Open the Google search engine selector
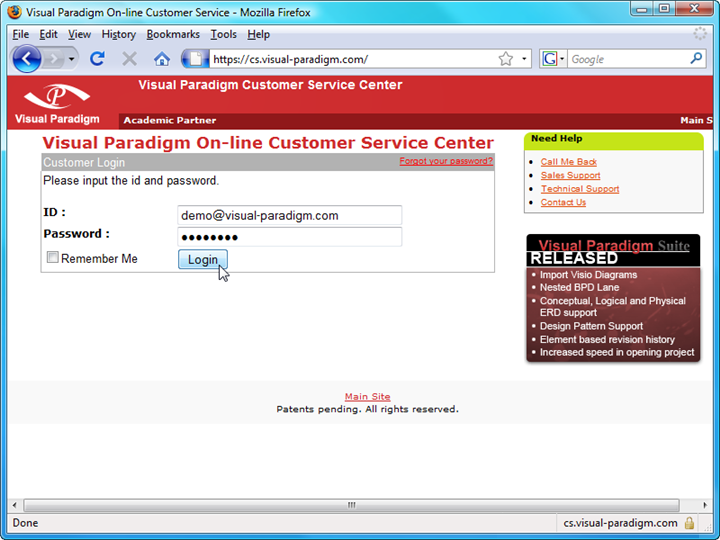 [x=553, y=59]
